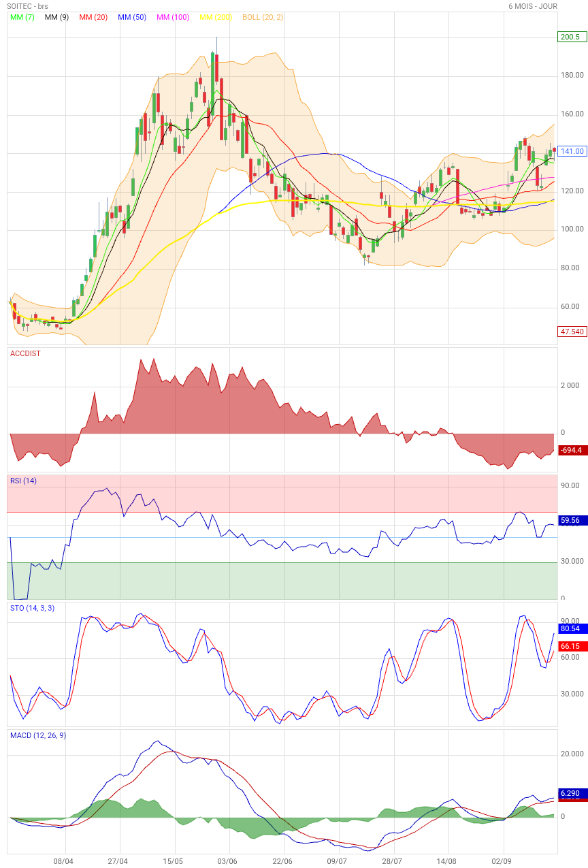Click the 22/06 date axis label
Screen dimensions: 588x868
click(x=282, y=861)
